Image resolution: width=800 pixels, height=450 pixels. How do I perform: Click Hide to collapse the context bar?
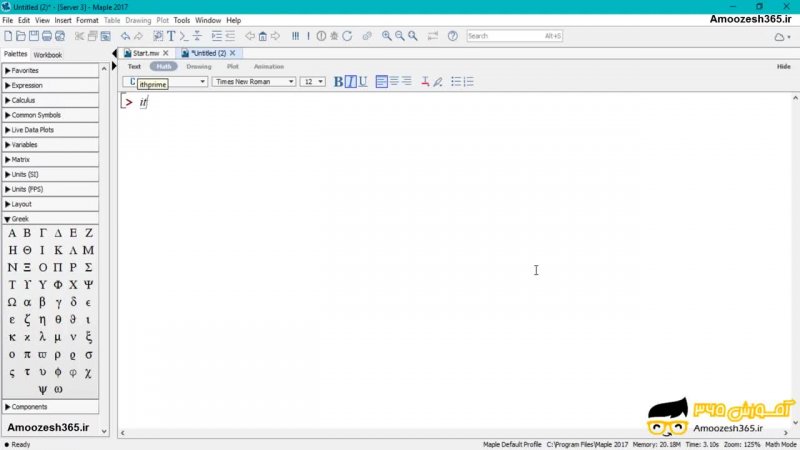pos(783,67)
